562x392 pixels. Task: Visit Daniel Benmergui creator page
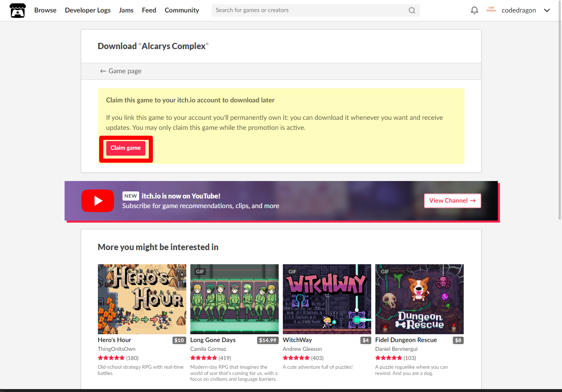tap(396, 349)
